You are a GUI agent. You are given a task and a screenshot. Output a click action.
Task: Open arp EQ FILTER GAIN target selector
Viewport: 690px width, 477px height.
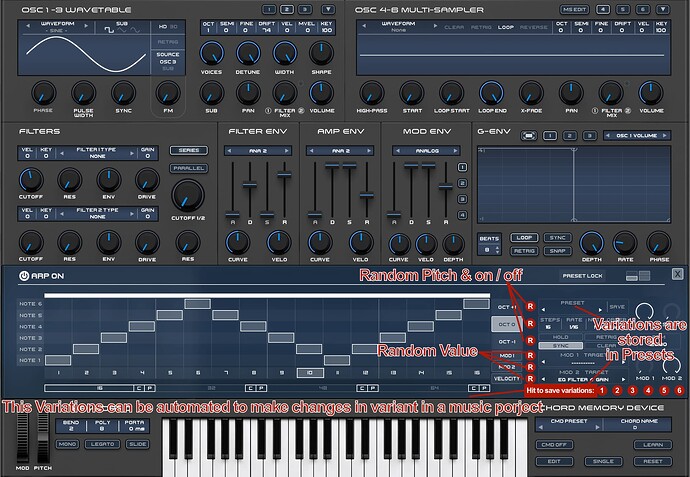[583, 379]
